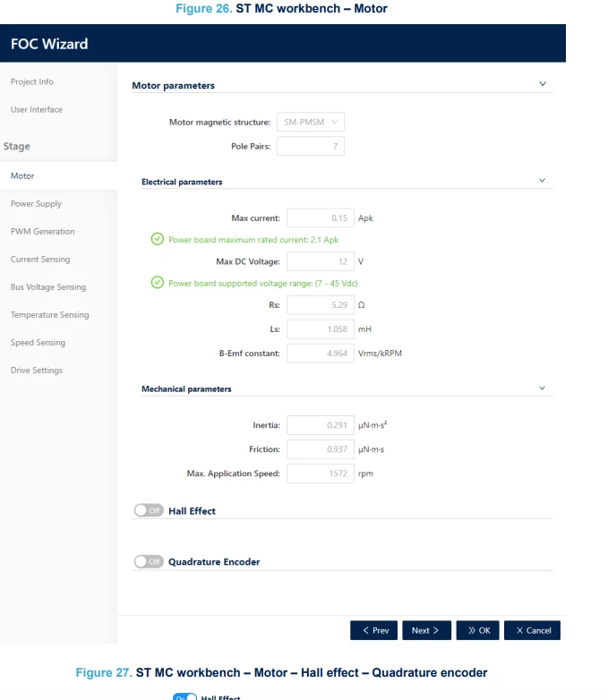Open the Temperature Sensing stage
608x700 pixels.
pyautogui.click(x=49, y=314)
